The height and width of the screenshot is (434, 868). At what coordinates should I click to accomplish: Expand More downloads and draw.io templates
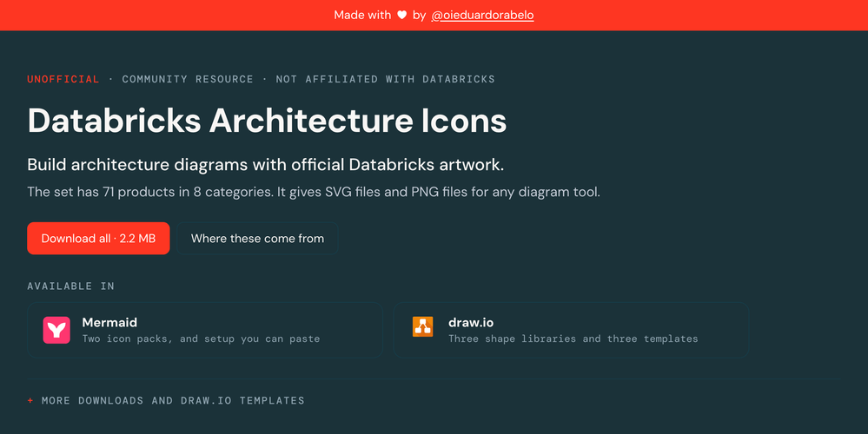tap(166, 400)
